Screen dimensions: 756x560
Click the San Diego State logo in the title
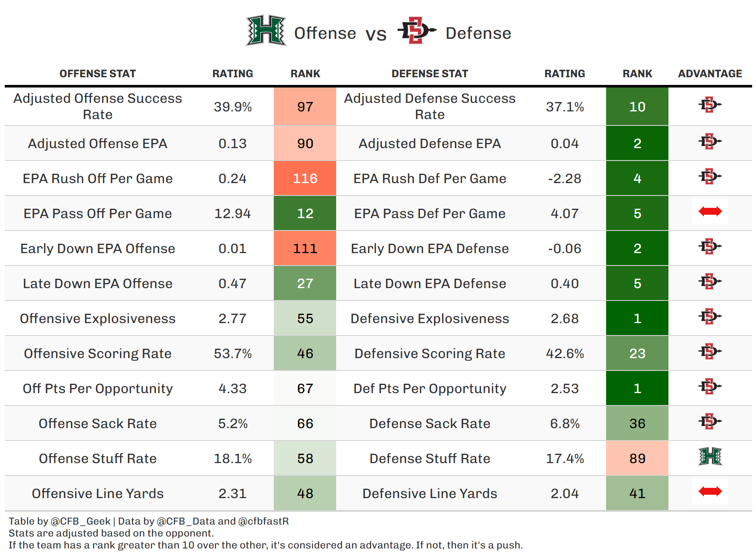pyautogui.click(x=416, y=30)
